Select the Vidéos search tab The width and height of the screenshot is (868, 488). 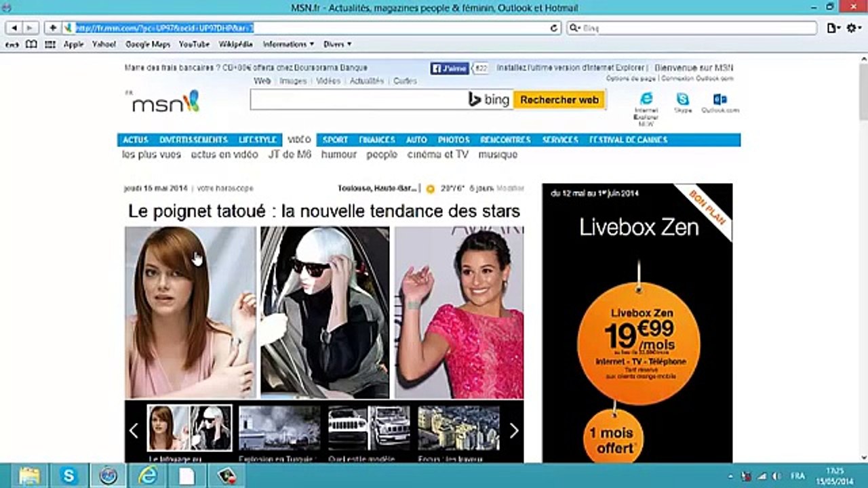click(x=328, y=81)
